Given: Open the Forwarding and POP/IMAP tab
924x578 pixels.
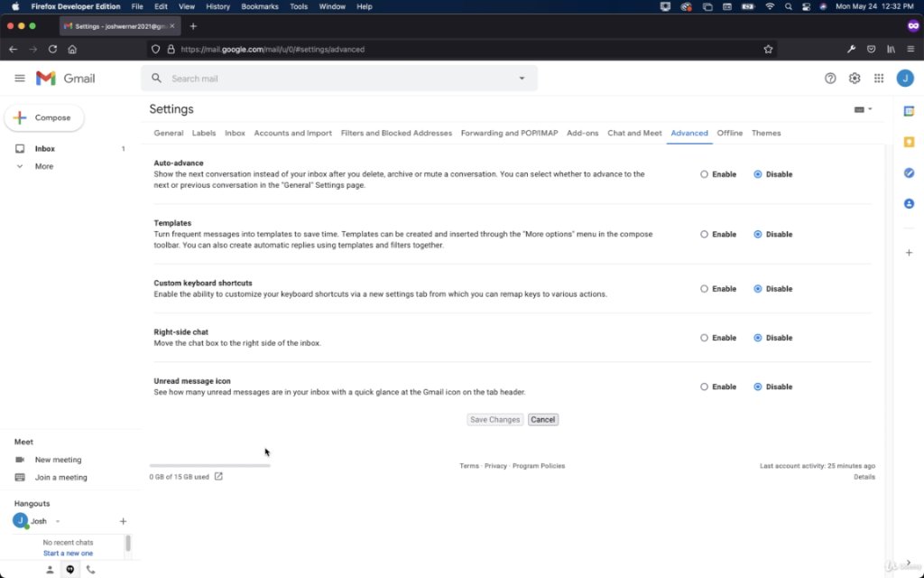Looking at the screenshot, I should [509, 134].
